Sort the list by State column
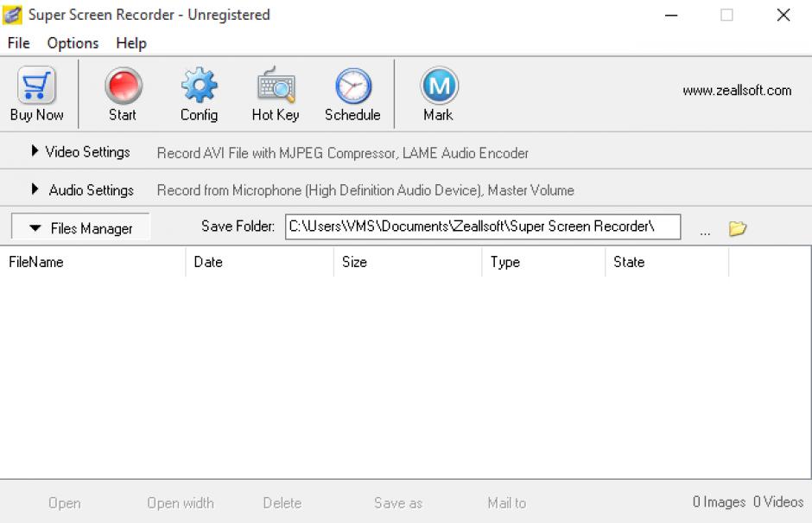Image resolution: width=812 pixels, height=523 pixels. [x=667, y=262]
